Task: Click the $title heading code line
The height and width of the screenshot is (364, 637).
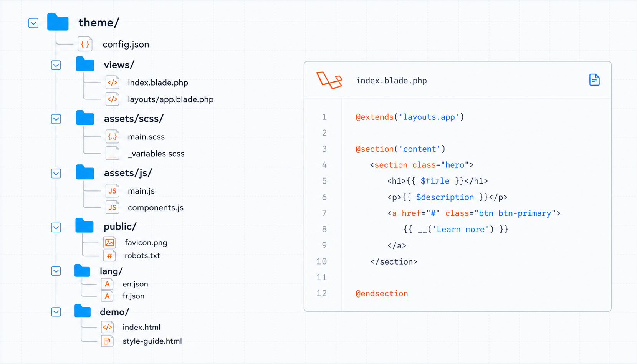Action: coord(438,181)
